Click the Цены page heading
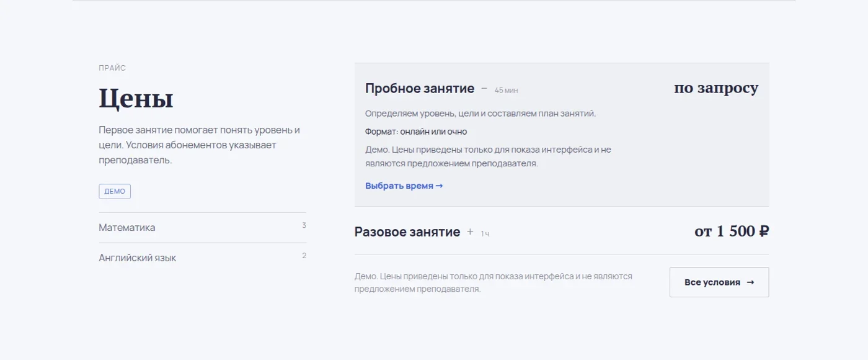This screenshot has width=868, height=360. [x=136, y=98]
